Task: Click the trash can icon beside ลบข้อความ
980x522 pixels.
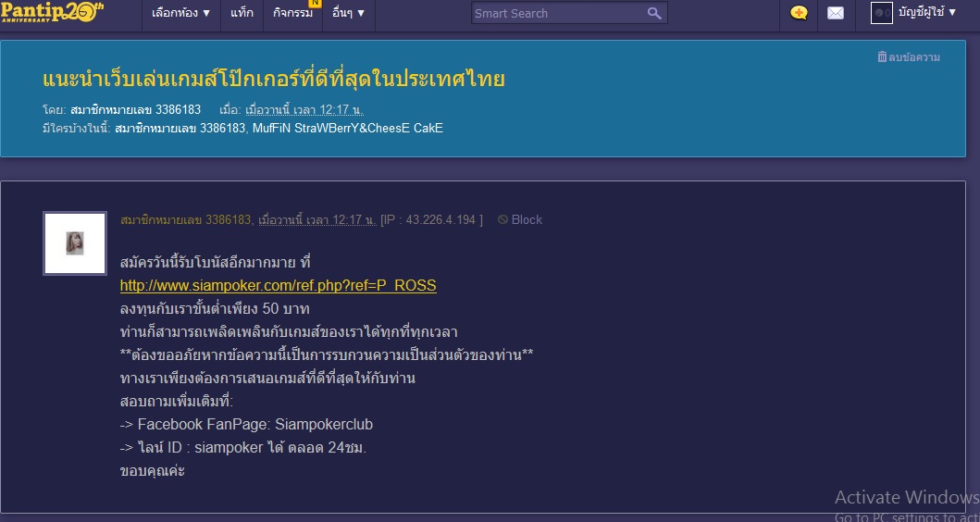Action: click(882, 56)
